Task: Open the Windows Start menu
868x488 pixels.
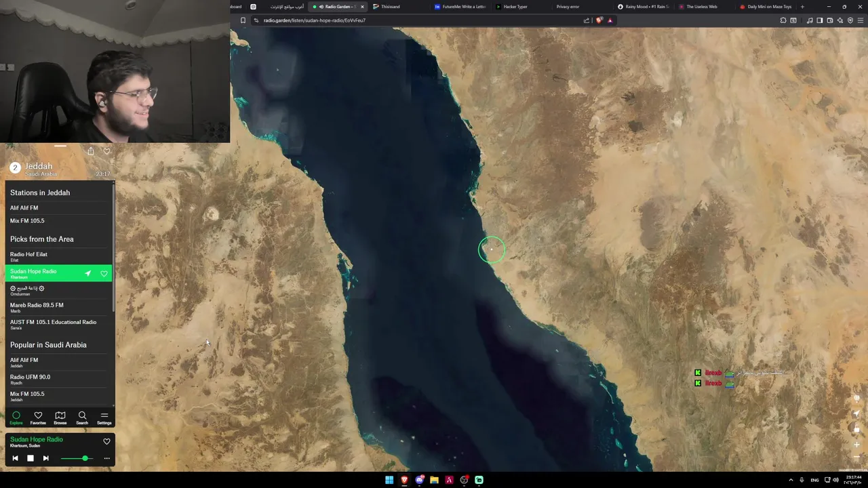Action: tap(389, 480)
